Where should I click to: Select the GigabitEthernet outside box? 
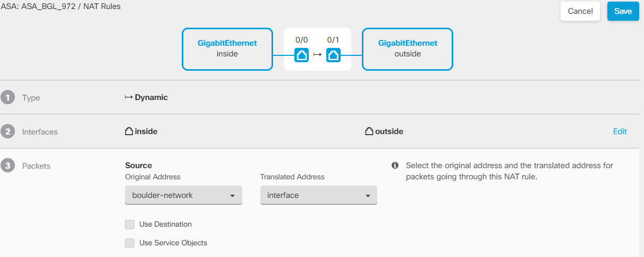click(x=408, y=49)
